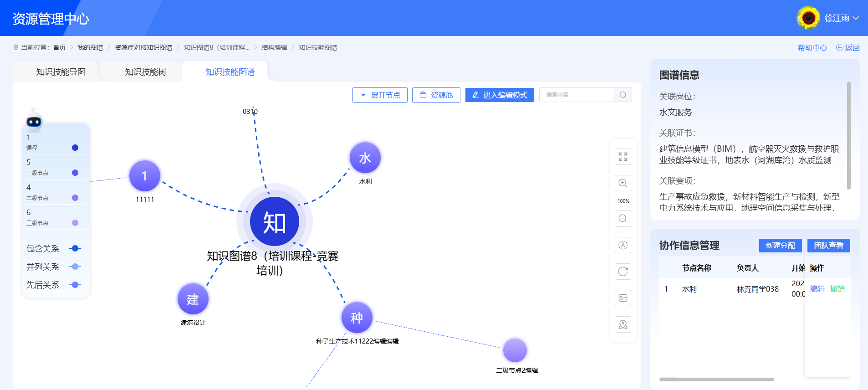868x390 pixels.
Task: Click the 搜索内容 search input field
Action: point(576,95)
